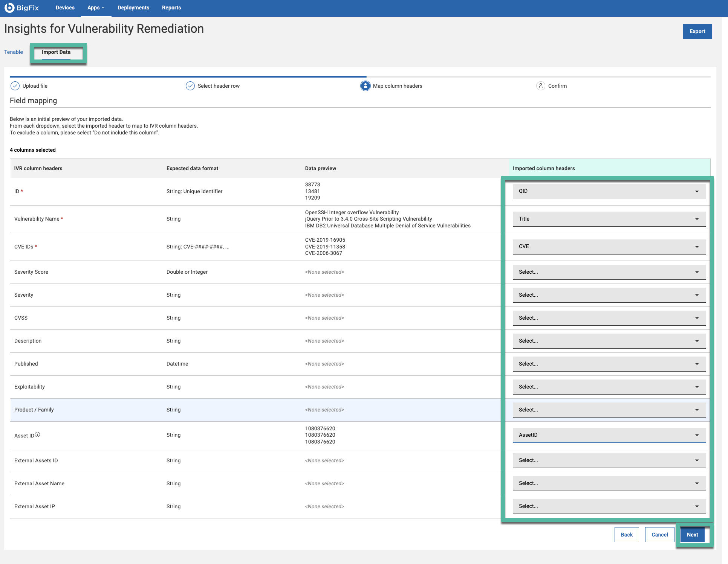Image resolution: width=728 pixels, height=564 pixels.
Task: Expand the CVE IDs mapping dropdown
Action: [x=609, y=247]
